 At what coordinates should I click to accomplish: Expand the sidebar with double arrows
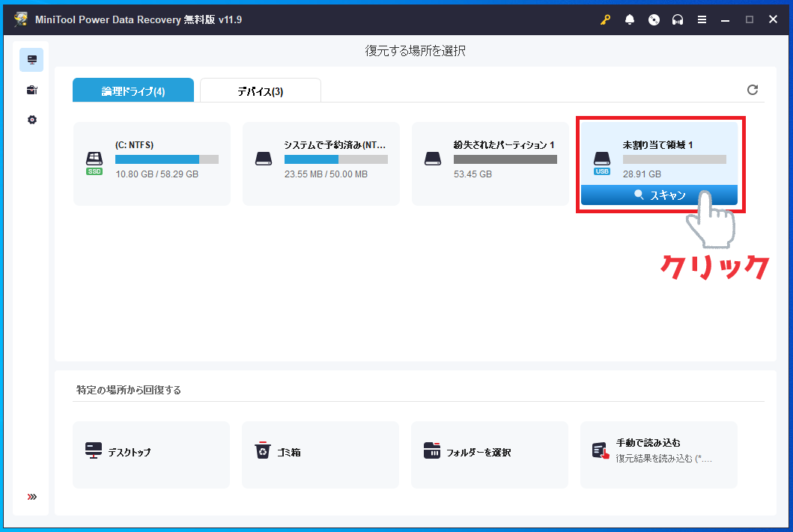[32, 497]
